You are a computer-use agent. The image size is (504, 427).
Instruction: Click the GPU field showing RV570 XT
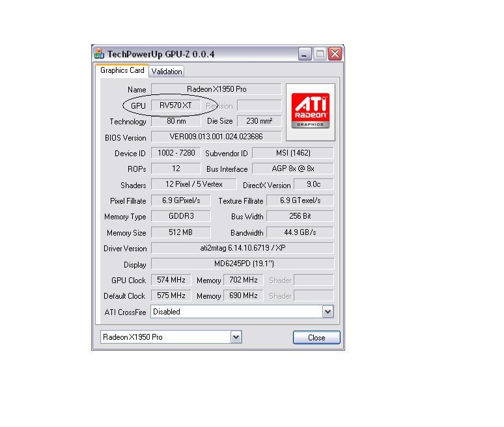176,105
